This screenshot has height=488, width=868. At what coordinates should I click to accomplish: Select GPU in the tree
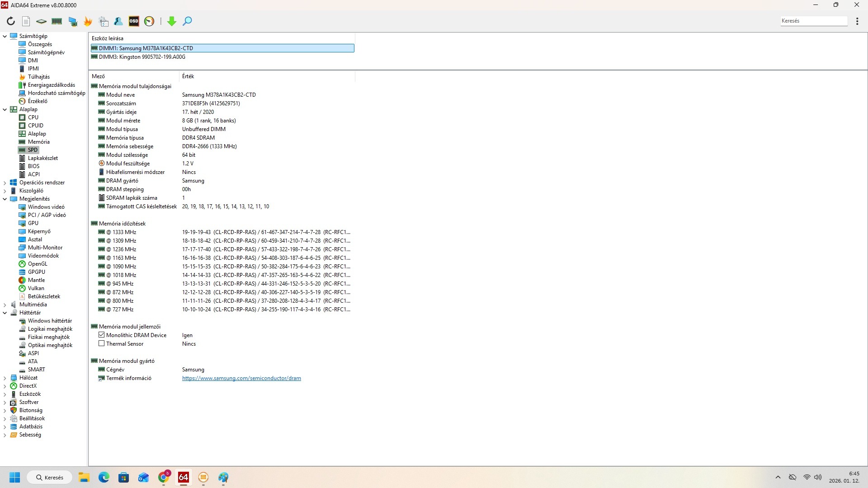coord(33,223)
